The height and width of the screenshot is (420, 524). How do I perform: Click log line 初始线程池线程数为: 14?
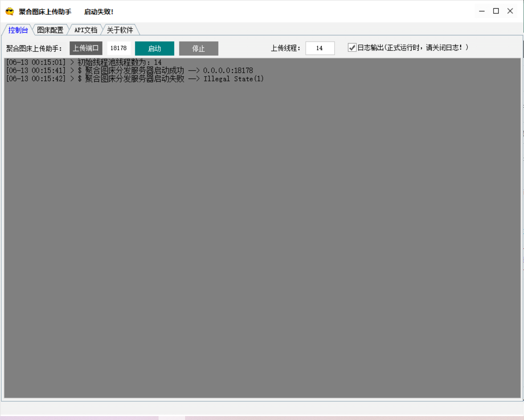(x=84, y=62)
